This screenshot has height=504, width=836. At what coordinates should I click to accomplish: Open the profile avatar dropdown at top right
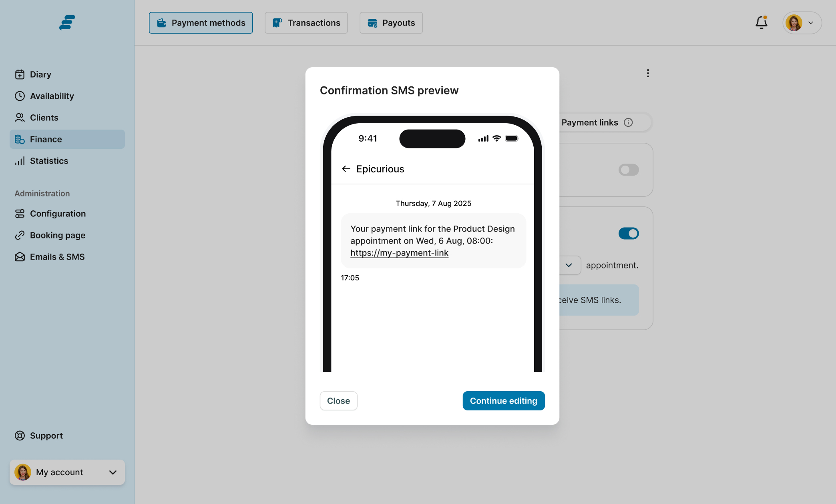(802, 23)
